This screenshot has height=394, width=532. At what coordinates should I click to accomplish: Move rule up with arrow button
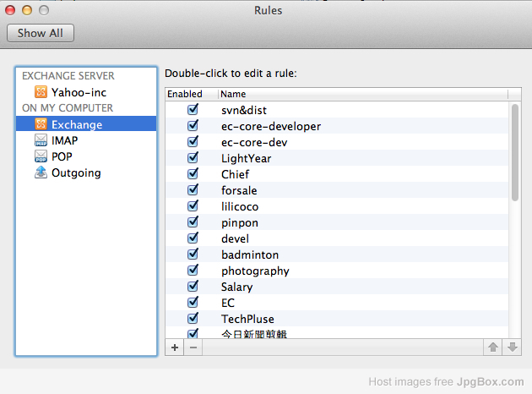coord(493,347)
